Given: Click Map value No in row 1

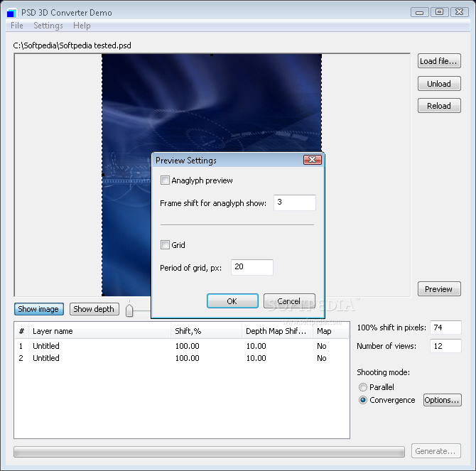Looking at the screenshot, I should [322, 346].
